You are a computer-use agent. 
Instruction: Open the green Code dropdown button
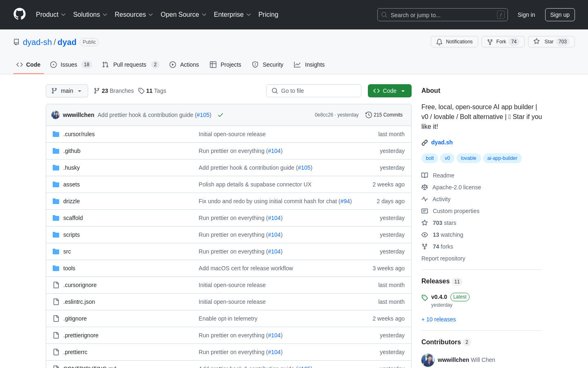[x=390, y=91]
